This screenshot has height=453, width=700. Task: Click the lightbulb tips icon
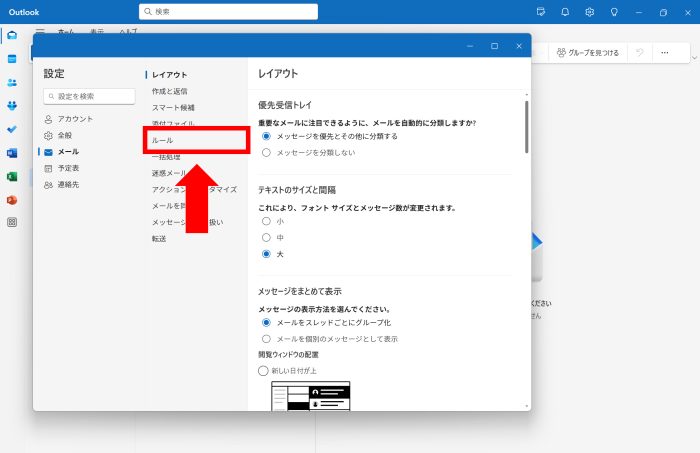coord(614,12)
